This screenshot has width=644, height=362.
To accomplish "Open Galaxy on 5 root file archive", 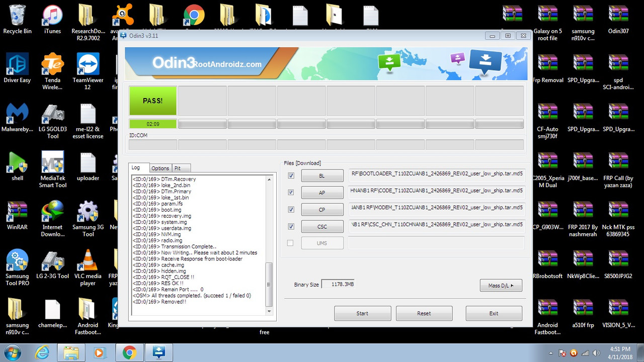I will 547,23.
